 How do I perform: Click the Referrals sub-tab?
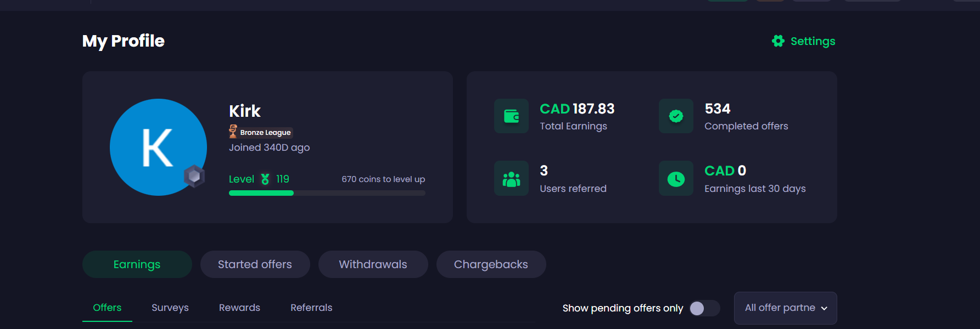pyautogui.click(x=311, y=308)
